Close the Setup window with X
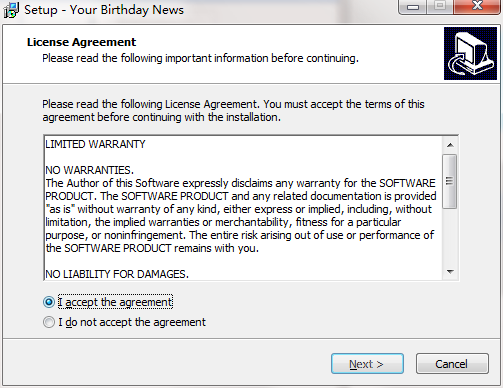The height and width of the screenshot is (388, 503). pyautogui.click(x=477, y=6)
